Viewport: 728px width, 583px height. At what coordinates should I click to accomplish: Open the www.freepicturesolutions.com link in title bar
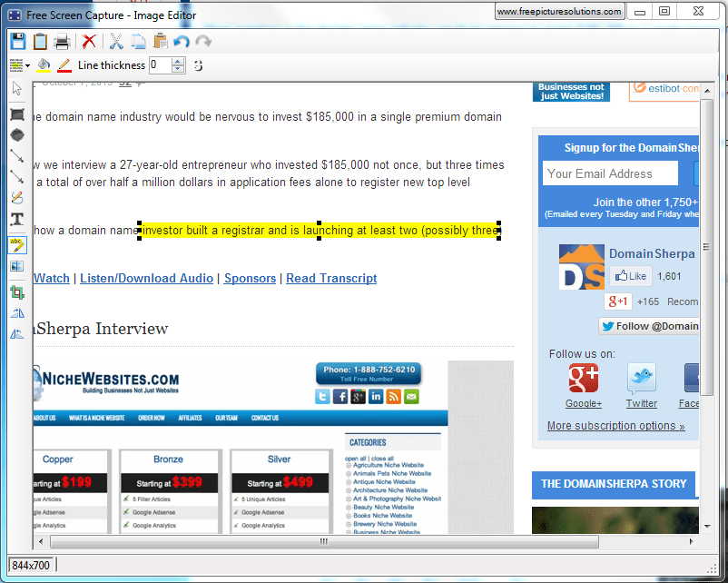[559, 12]
